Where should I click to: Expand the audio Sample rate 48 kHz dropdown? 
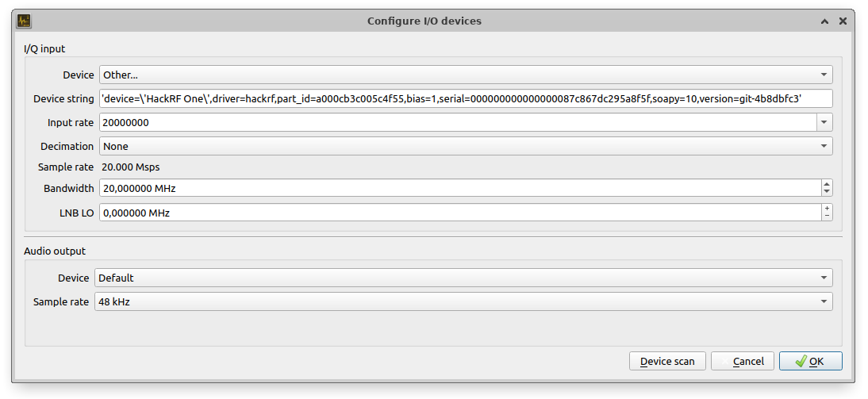pos(463,302)
